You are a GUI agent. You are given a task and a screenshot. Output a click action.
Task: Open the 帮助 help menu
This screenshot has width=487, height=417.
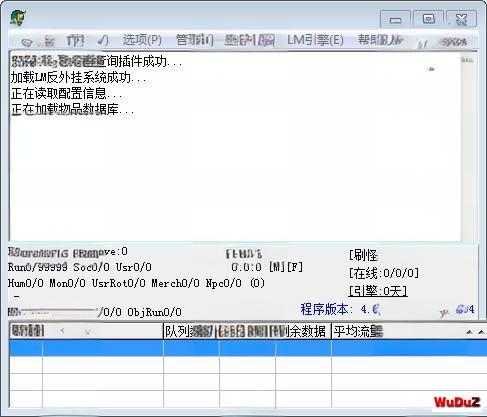point(380,40)
